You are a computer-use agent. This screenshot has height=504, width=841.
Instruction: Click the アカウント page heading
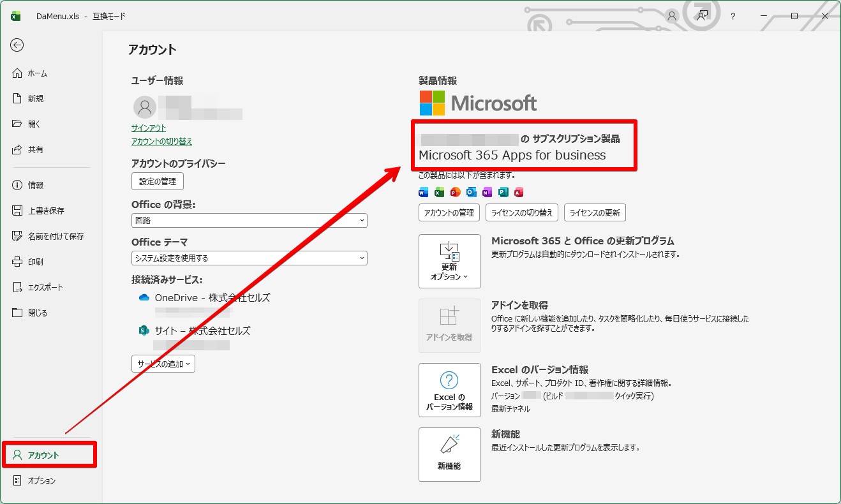(153, 50)
